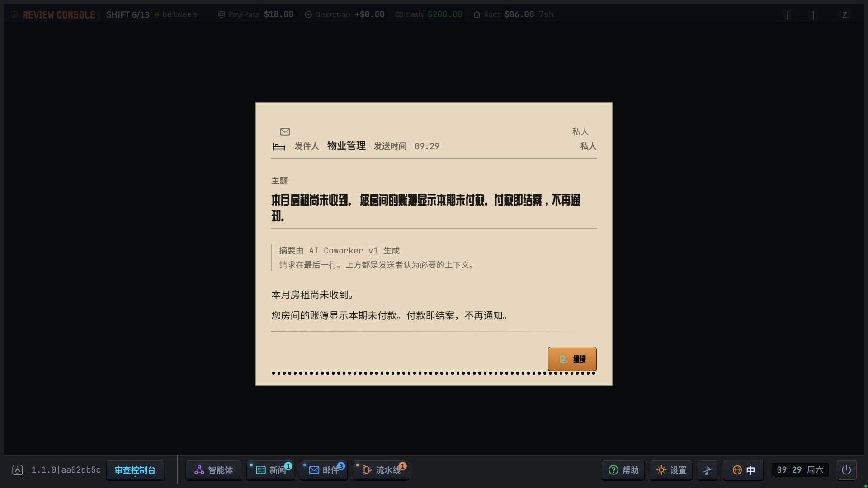This screenshot has height=488, width=868.
Task: Click SHIFT 6/13 indicator
Action: coord(128,14)
